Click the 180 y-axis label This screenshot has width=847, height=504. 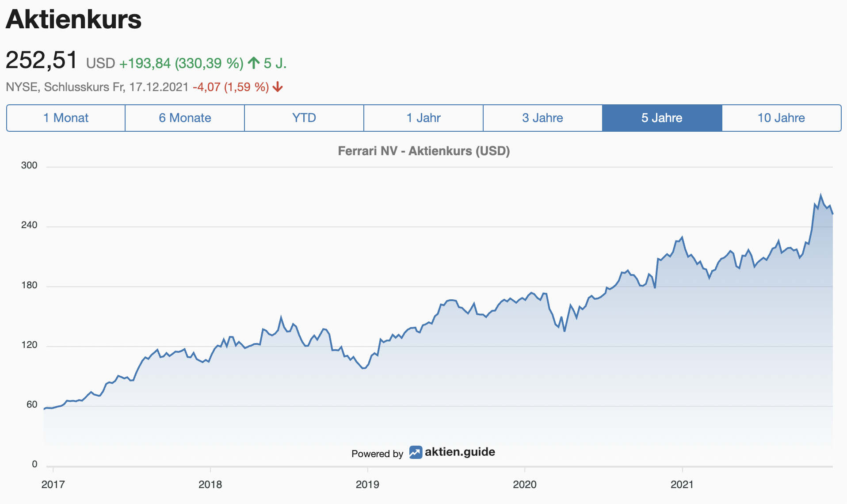click(29, 285)
